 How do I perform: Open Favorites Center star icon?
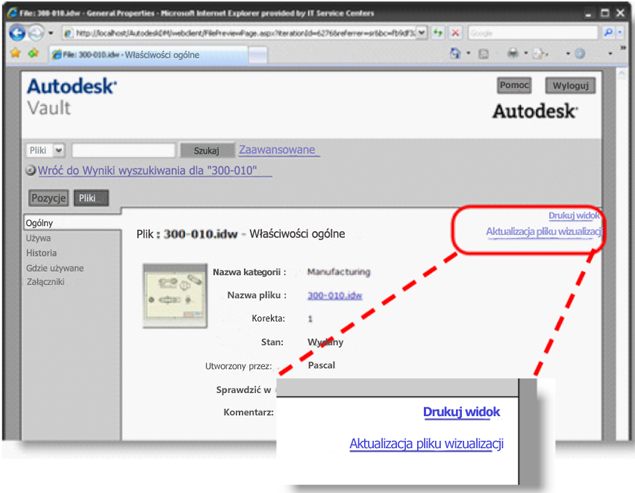click(15, 53)
